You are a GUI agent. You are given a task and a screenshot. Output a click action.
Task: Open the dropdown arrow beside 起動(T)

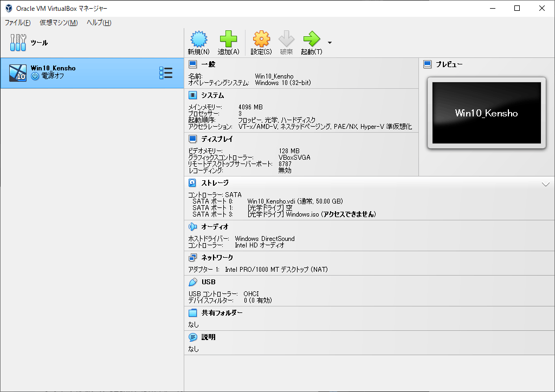[330, 43]
